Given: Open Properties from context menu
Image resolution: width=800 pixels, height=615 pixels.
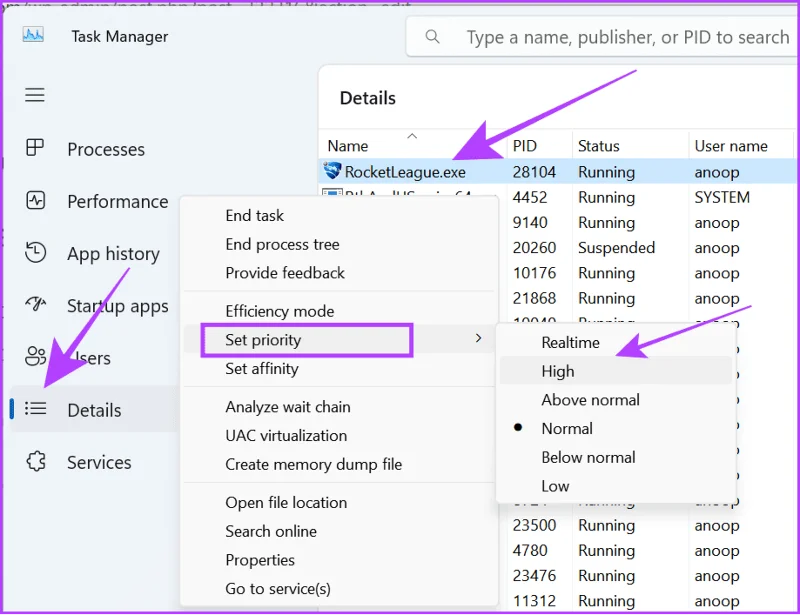Looking at the screenshot, I should click(260, 560).
